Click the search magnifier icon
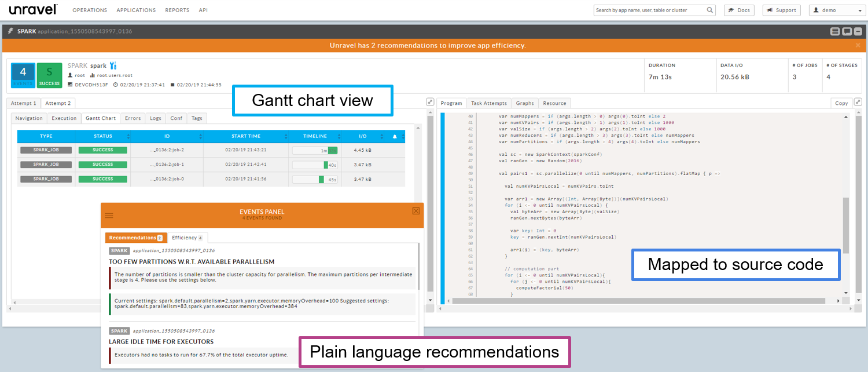 (711, 10)
